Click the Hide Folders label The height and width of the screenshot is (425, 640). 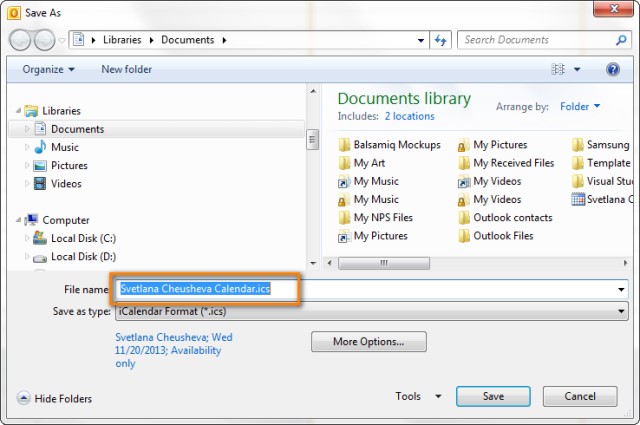point(63,399)
